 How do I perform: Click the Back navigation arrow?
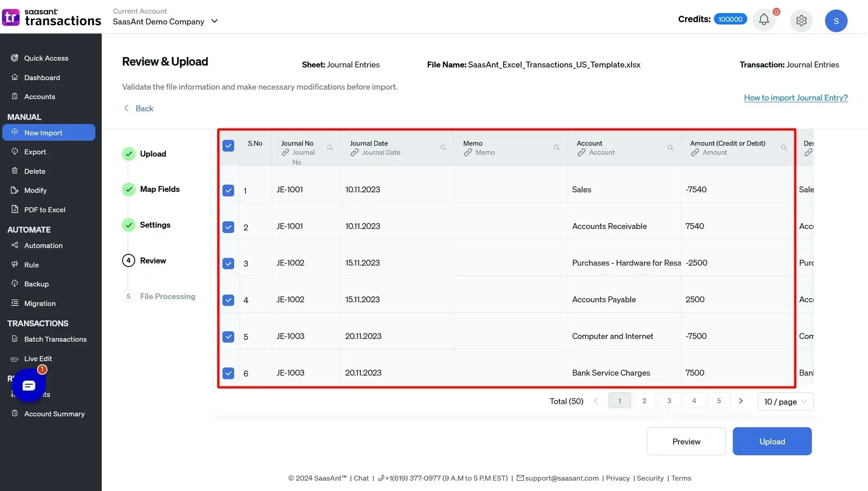pos(126,108)
